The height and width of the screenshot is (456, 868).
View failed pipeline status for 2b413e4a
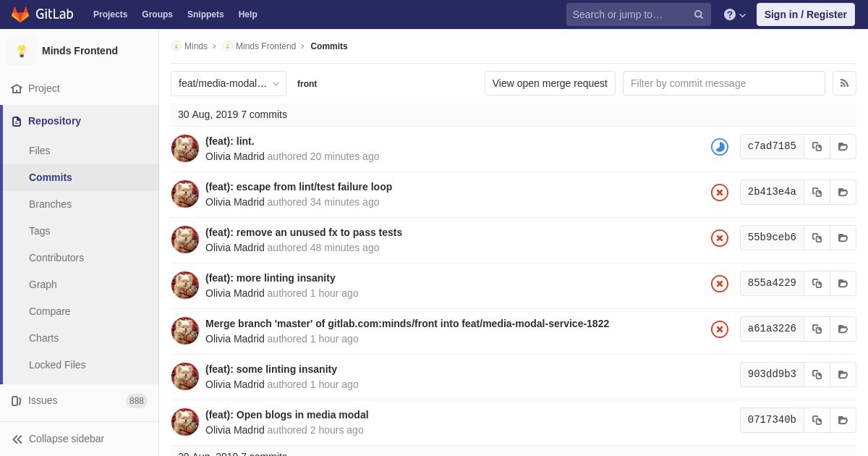coord(720,193)
